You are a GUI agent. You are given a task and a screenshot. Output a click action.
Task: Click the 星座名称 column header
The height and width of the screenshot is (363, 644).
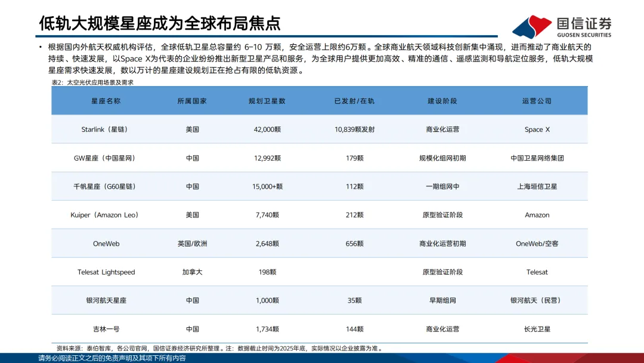[x=106, y=101]
